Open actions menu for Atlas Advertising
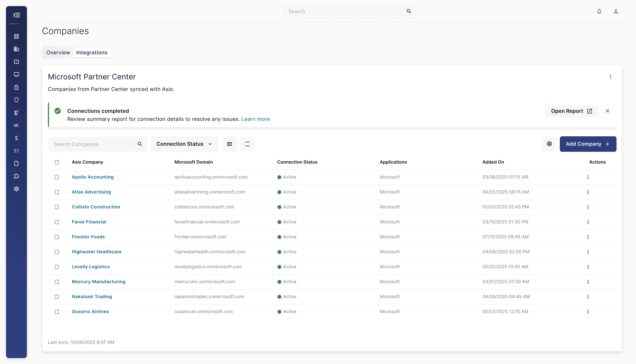The height and width of the screenshot is (364, 636). click(x=588, y=192)
